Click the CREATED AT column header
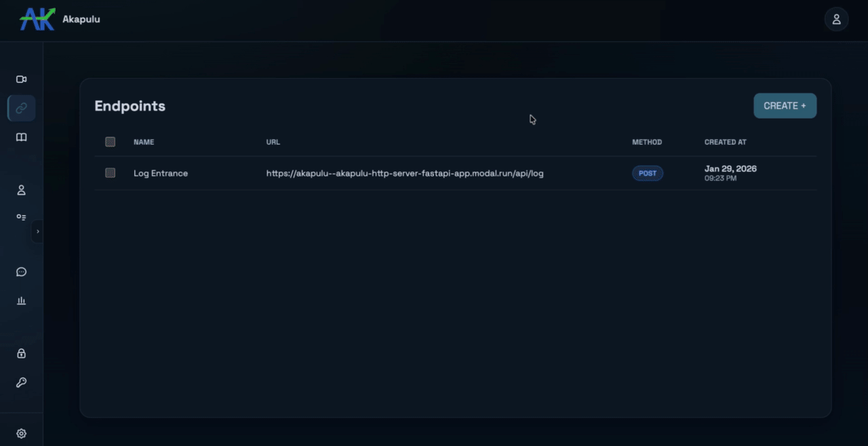868x446 pixels. point(725,142)
